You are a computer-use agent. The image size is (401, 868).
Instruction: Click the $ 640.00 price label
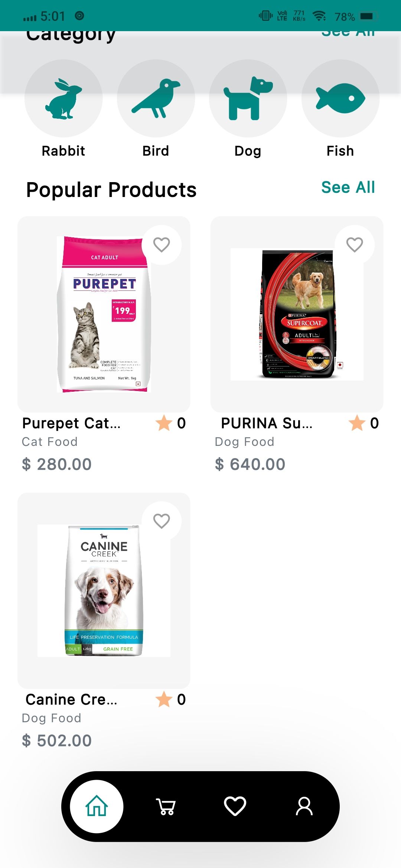(x=250, y=464)
